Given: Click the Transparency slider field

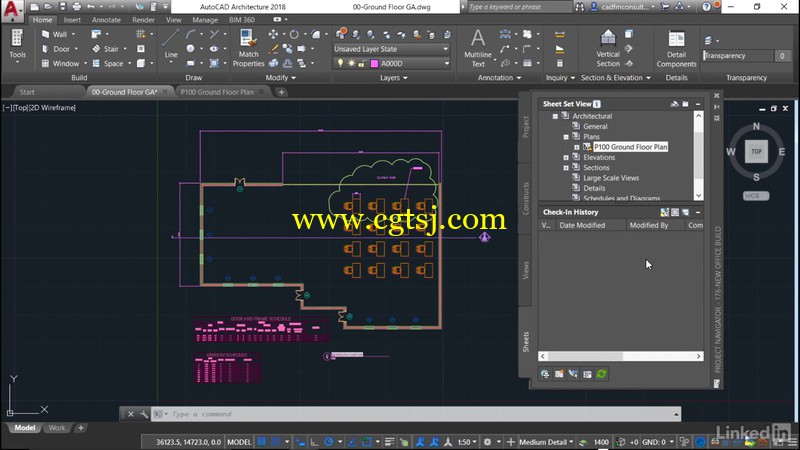Looking at the screenshot, I should click(738, 56).
